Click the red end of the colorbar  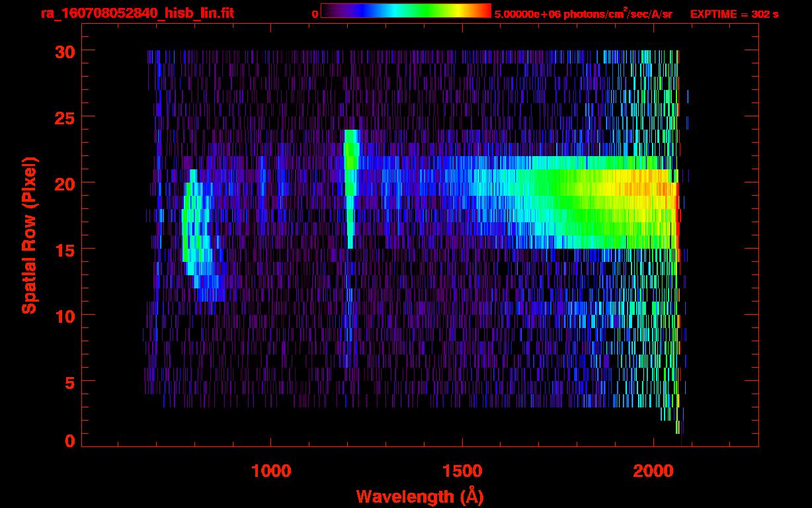coord(486,11)
